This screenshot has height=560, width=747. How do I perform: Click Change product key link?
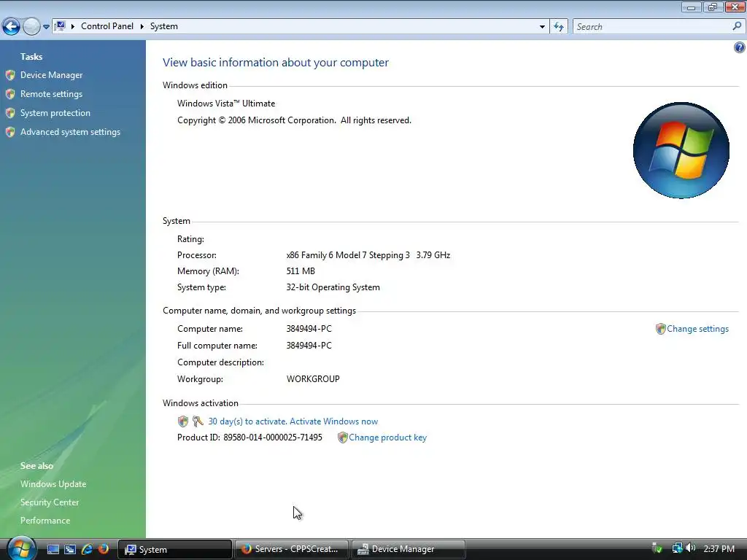(387, 437)
